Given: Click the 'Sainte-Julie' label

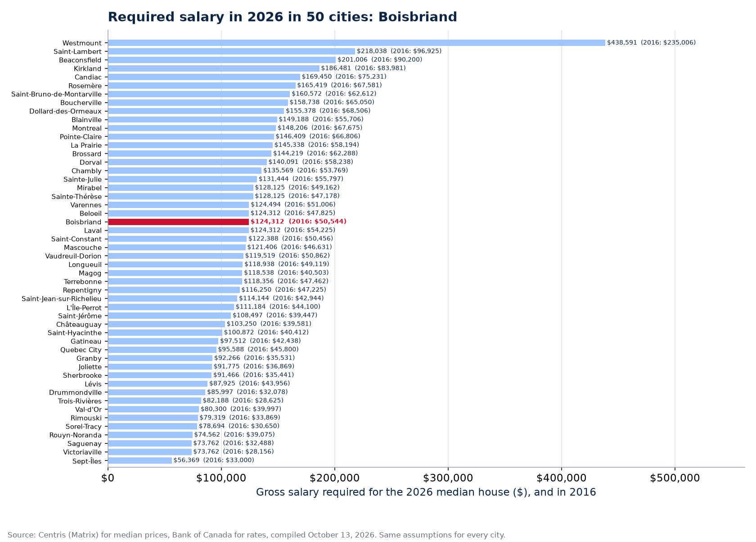Looking at the screenshot, I should coord(83,179).
